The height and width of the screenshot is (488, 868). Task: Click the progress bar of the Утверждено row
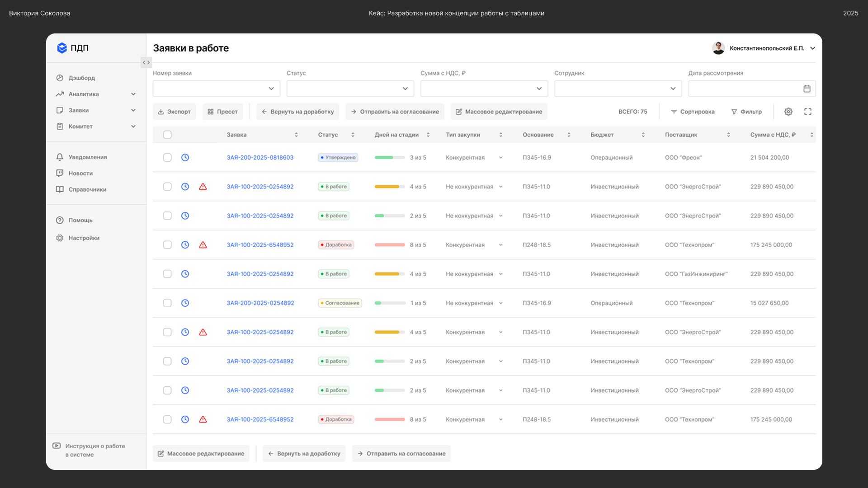[x=389, y=158]
